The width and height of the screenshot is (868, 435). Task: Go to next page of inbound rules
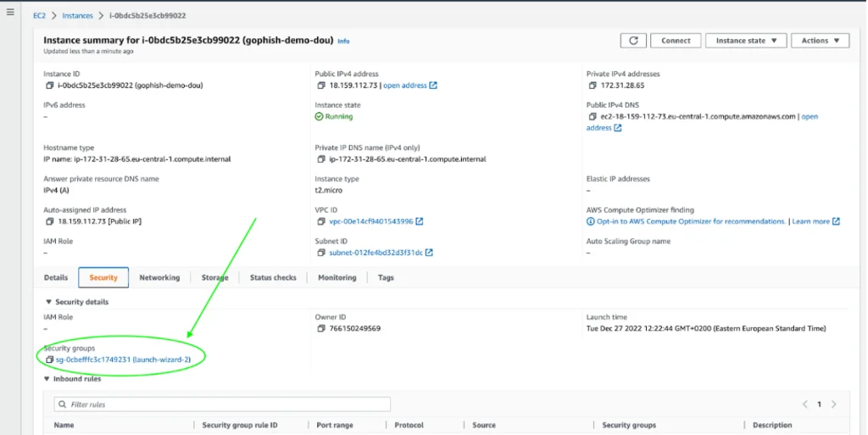click(x=834, y=404)
